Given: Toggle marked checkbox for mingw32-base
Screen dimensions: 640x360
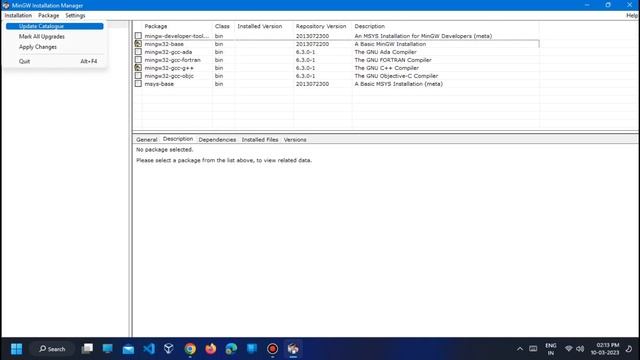Looking at the screenshot, I should tap(138, 44).
